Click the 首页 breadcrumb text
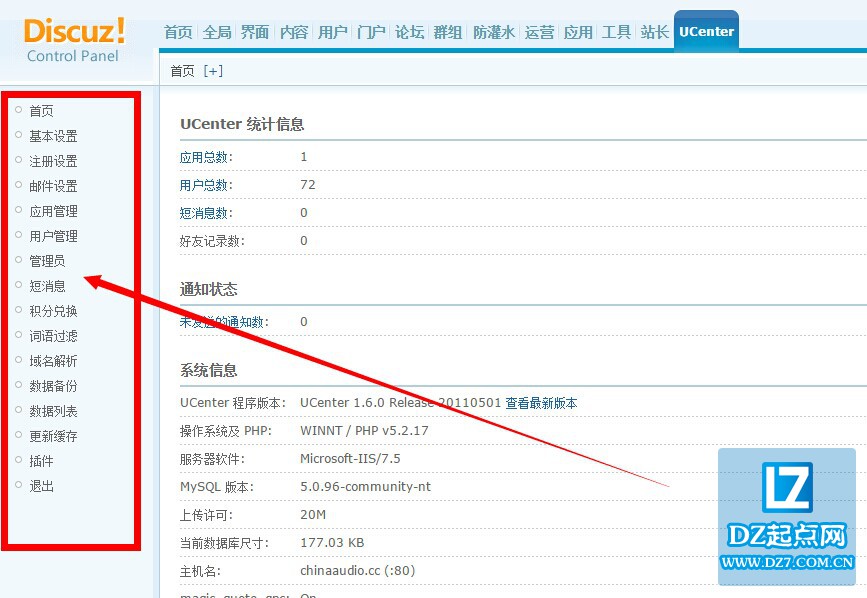This screenshot has height=598, width=867. 182,71
